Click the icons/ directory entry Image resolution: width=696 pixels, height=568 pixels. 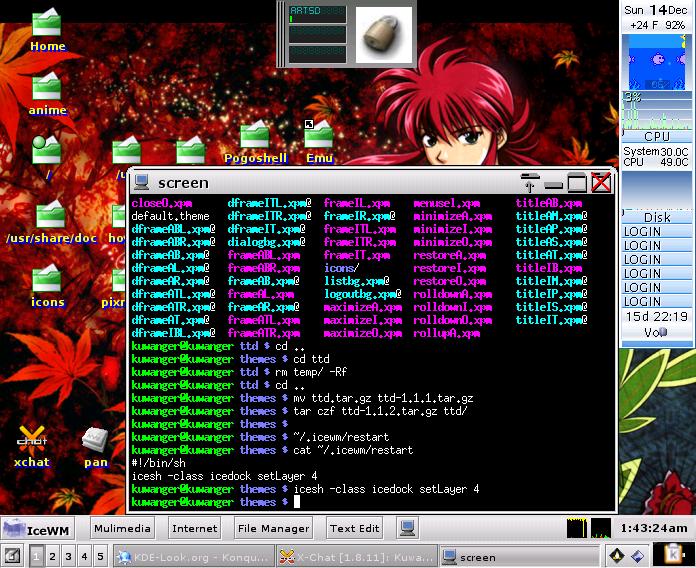(342, 268)
